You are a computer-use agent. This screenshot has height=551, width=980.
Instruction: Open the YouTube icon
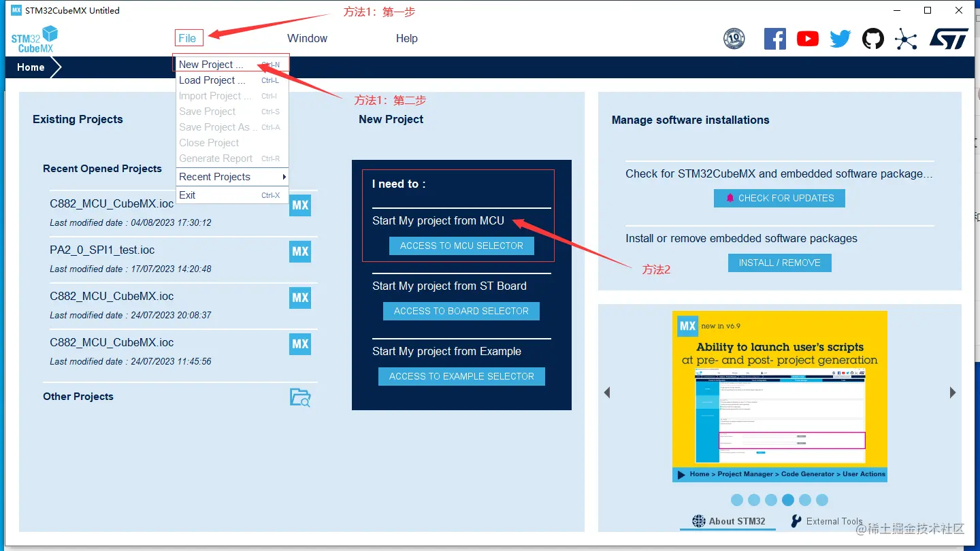[808, 39]
